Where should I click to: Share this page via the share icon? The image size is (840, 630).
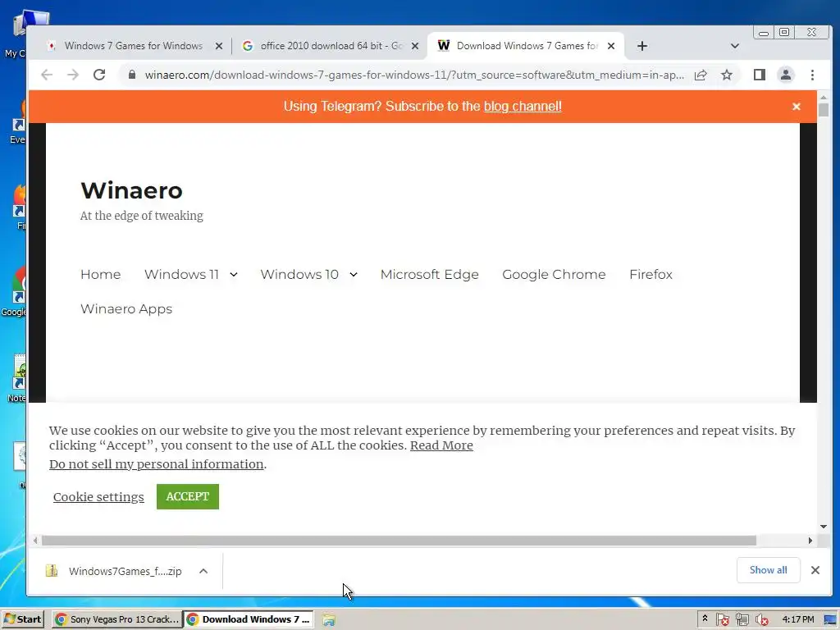coord(701,75)
